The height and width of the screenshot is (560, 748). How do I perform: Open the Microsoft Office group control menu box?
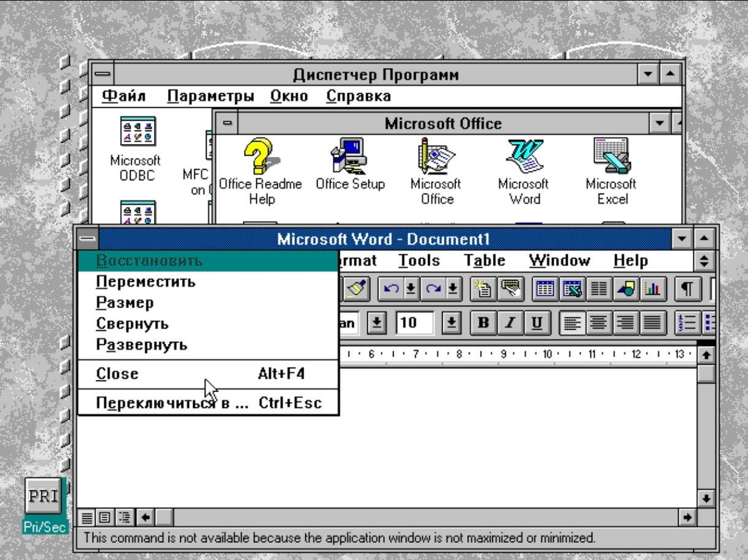point(227,124)
